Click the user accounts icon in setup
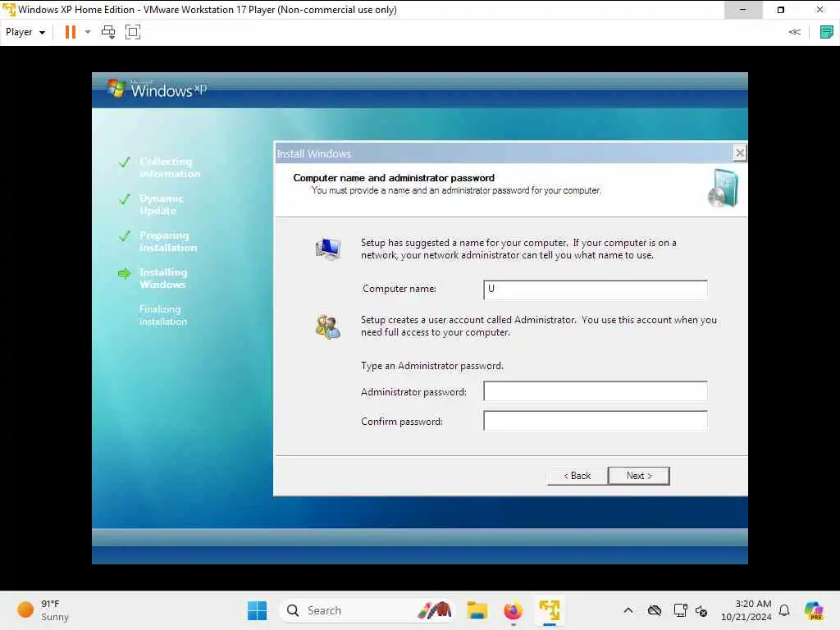Screen dimensions: 840x630 point(328,326)
